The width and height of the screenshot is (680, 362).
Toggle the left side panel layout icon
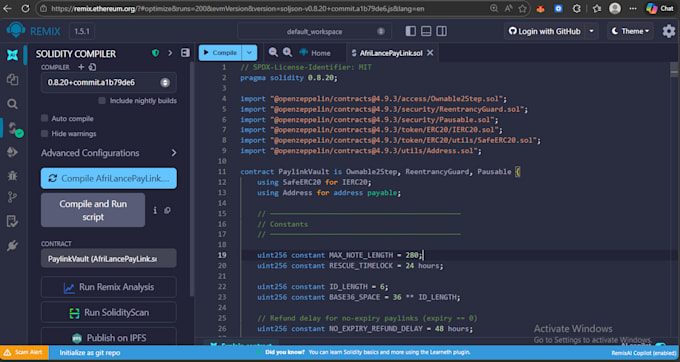410,31
